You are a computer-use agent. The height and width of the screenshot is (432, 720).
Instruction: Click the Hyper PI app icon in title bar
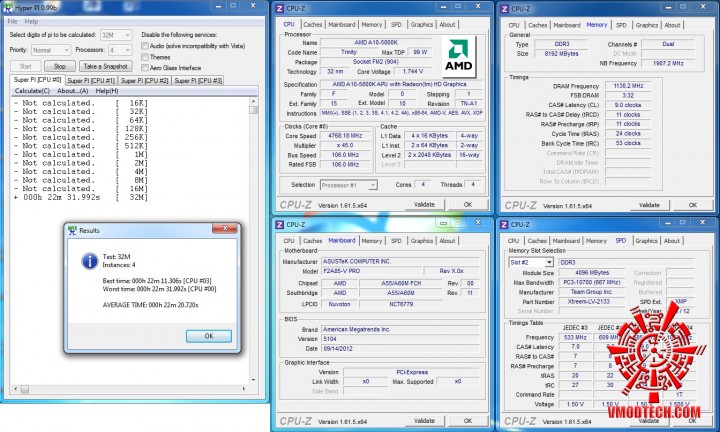(x=8, y=8)
